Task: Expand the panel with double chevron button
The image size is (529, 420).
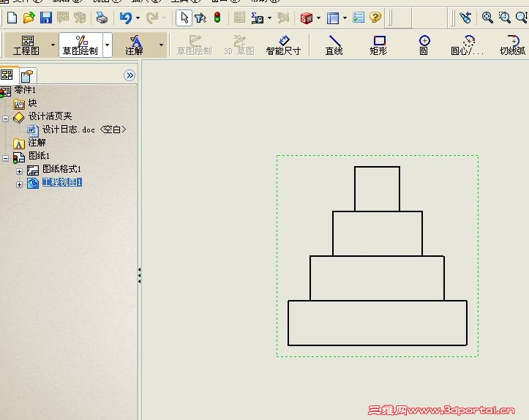Action: pyautogui.click(x=130, y=75)
